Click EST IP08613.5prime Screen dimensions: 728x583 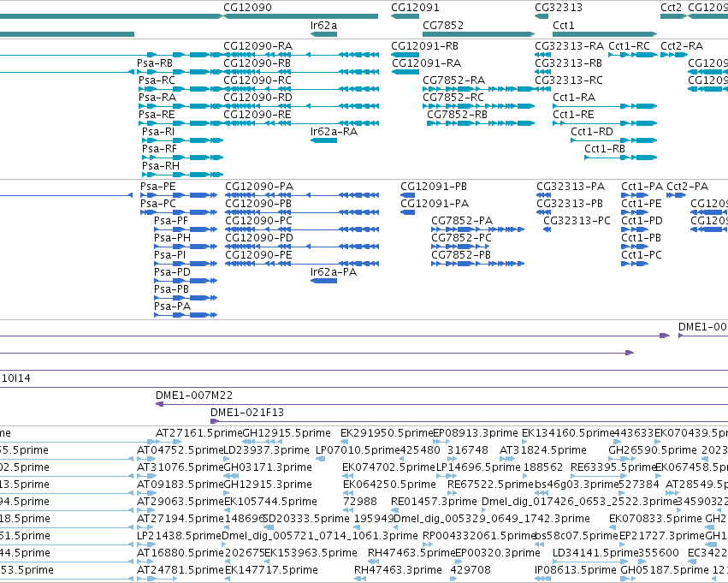coord(576,570)
